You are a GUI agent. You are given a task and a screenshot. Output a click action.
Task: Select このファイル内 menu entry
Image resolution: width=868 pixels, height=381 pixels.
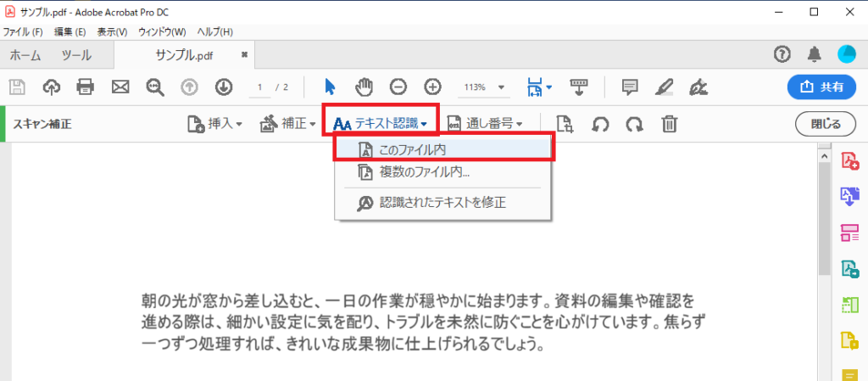[442, 149]
